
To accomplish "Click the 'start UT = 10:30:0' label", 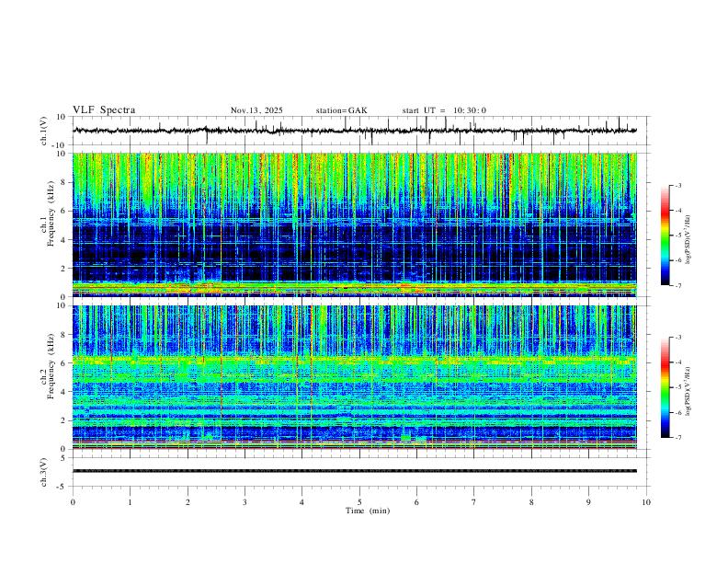I will 444,110.
